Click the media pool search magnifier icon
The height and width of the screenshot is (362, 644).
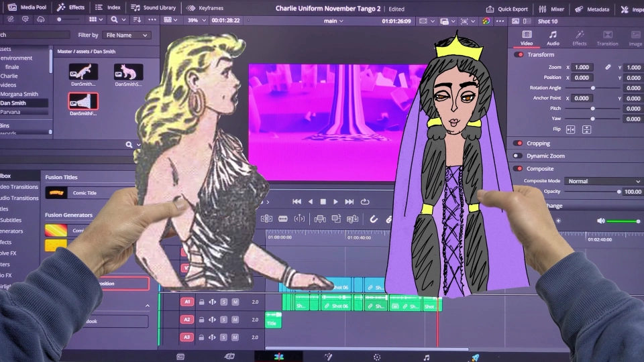coord(114,19)
